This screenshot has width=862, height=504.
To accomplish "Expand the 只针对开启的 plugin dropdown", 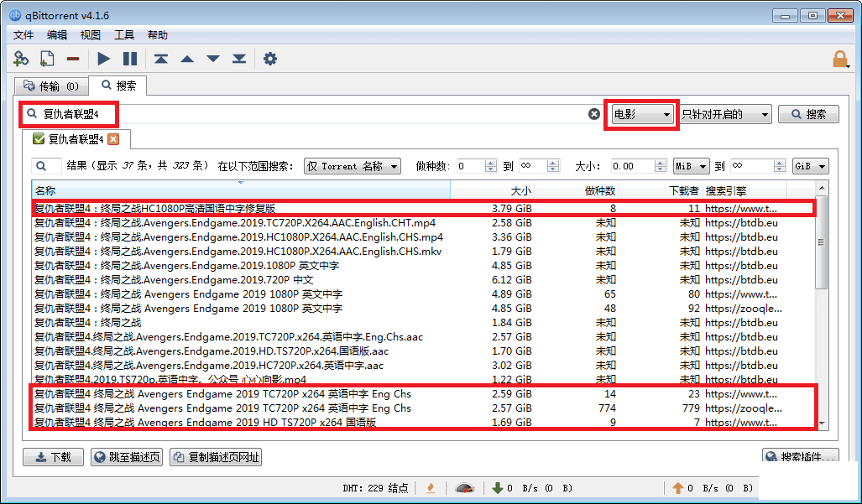I will click(725, 114).
